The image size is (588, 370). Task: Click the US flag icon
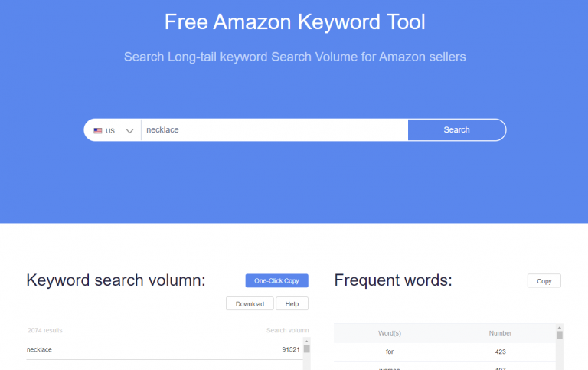(x=98, y=130)
